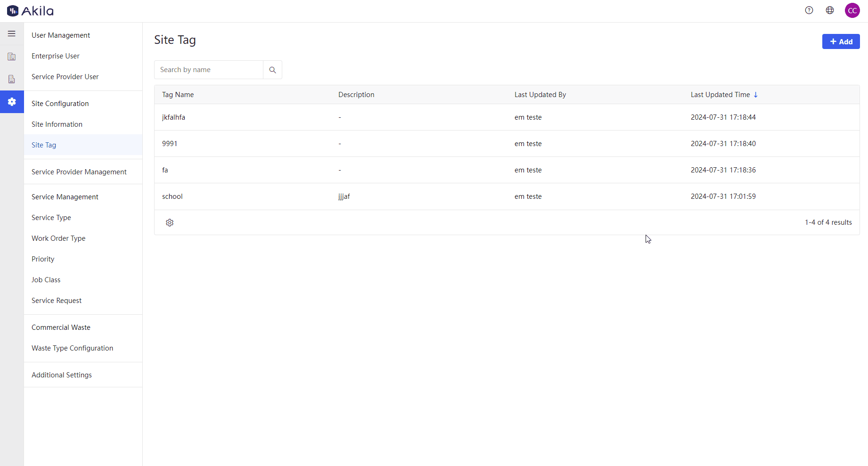The image size is (868, 466).
Task: Open Additional Settings menu item
Action: point(62,375)
